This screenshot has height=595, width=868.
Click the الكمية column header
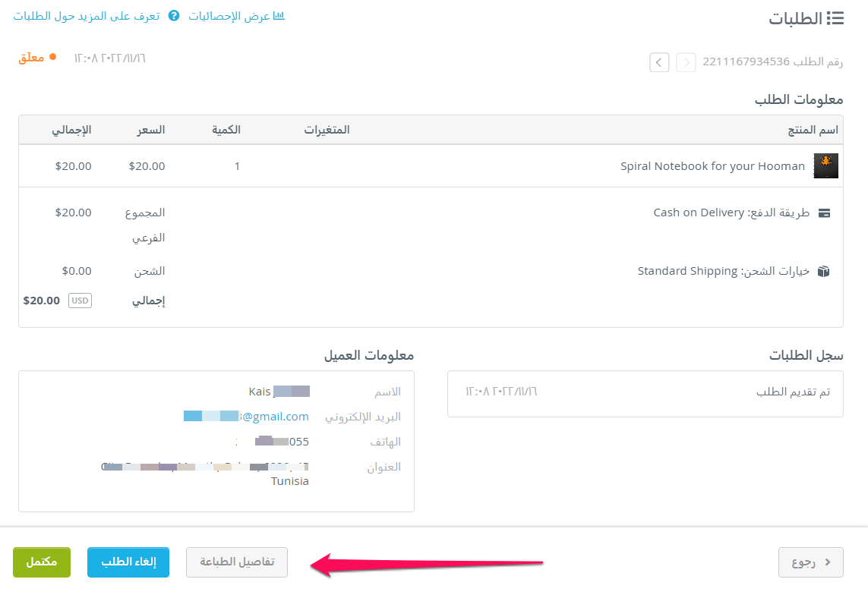(226, 130)
